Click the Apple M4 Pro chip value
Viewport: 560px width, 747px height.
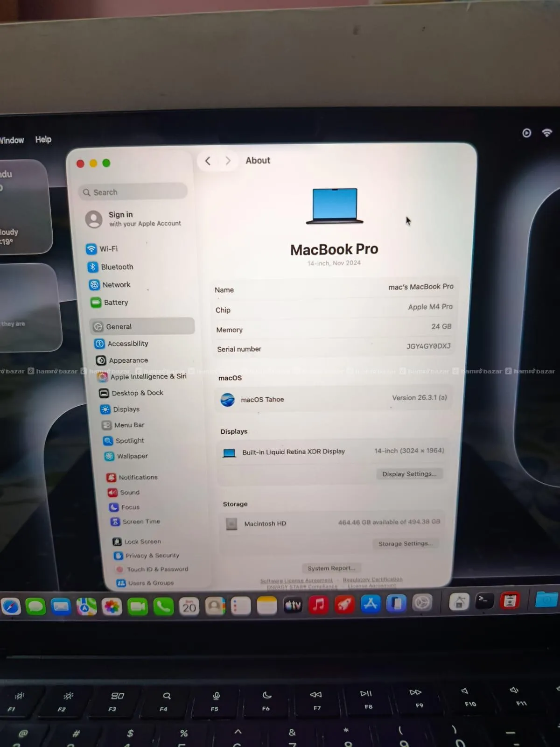(x=430, y=307)
